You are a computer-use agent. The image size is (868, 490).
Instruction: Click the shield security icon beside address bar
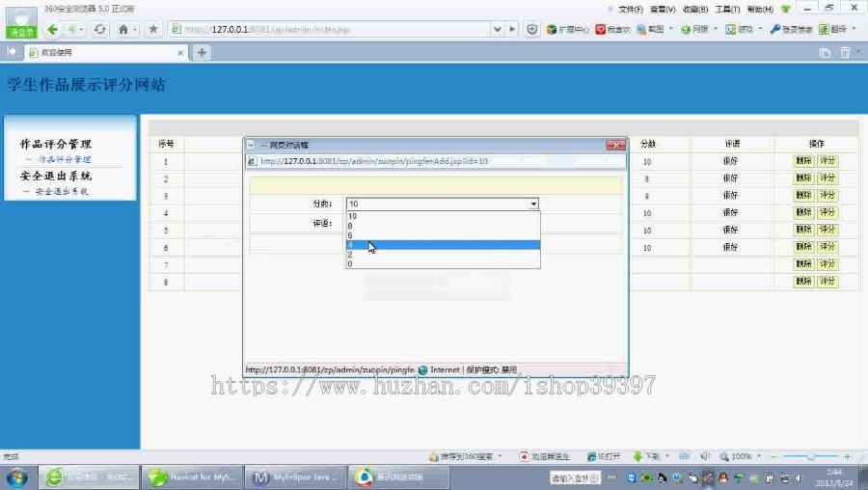(x=532, y=29)
